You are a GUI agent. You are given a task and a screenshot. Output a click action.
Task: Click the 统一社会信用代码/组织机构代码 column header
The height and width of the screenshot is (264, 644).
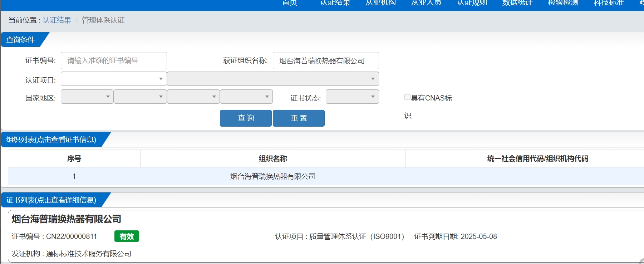[x=537, y=158]
